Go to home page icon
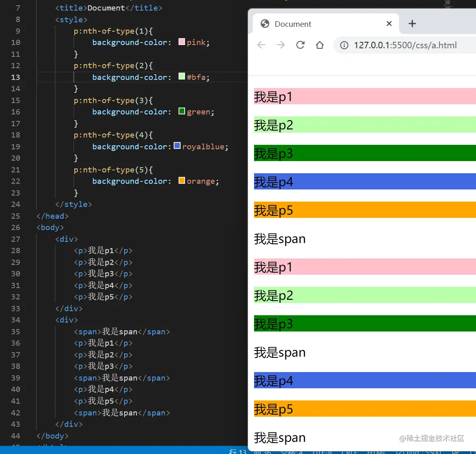This screenshot has height=454, width=476. pyautogui.click(x=320, y=45)
